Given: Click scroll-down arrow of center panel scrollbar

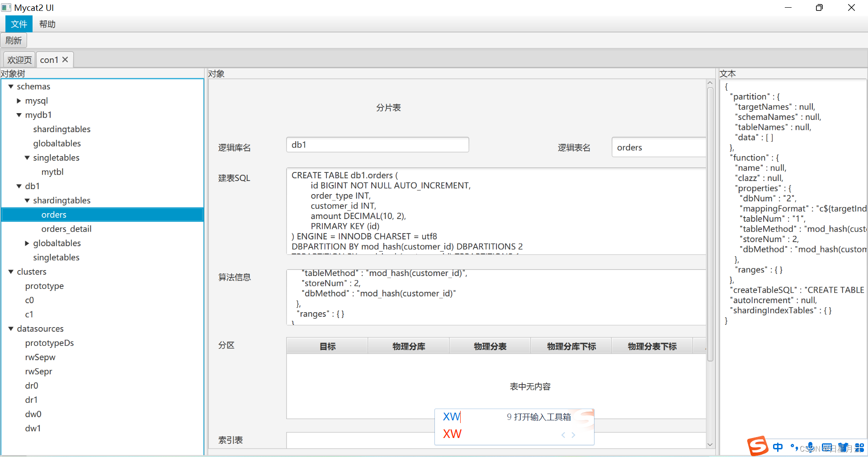Looking at the screenshot, I should coord(710,445).
